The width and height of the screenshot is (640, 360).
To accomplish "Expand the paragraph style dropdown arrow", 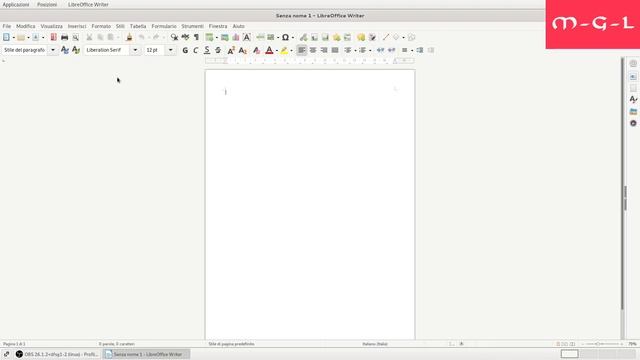I will point(53,50).
